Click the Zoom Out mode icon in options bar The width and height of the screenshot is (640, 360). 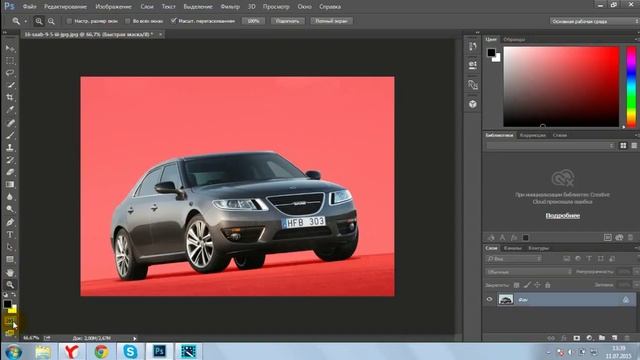point(51,21)
